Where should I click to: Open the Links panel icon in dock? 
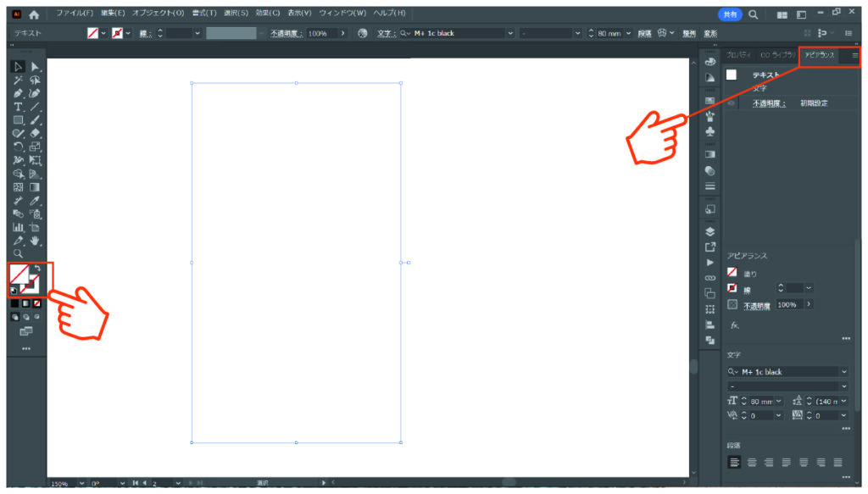coord(710,278)
